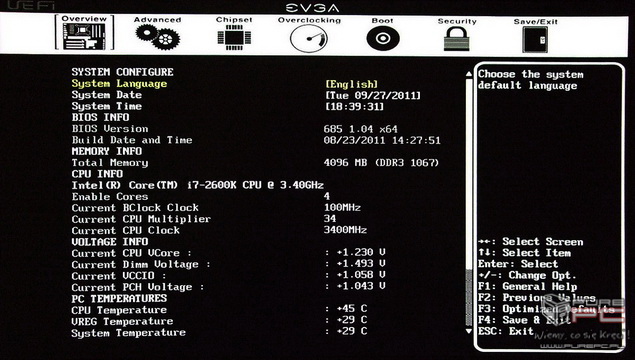Switch to the Overview tab label
Image resolution: width=635 pixels, height=360 pixels.
(x=84, y=19)
